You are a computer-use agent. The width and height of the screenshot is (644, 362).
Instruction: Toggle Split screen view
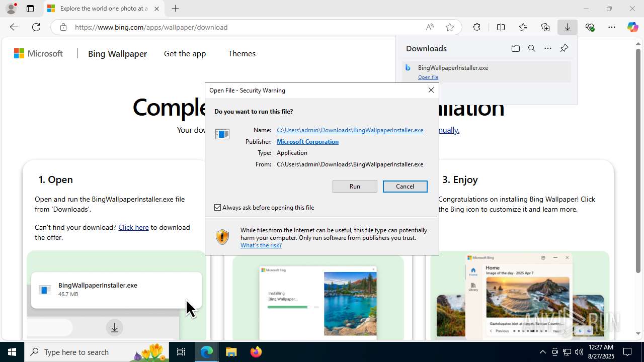[x=501, y=27]
